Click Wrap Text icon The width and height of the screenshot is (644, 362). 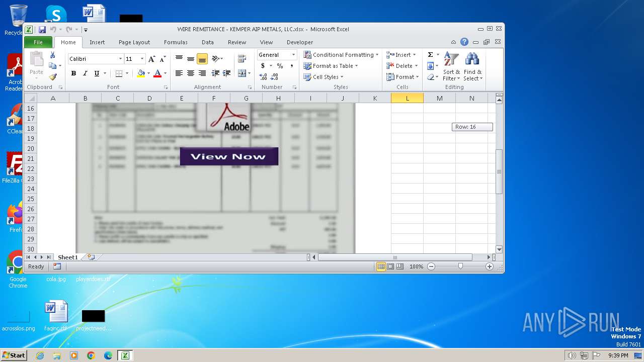pos(242,59)
